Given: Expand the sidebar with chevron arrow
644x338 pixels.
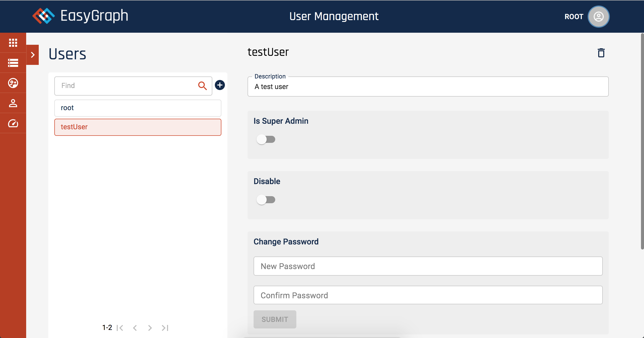Looking at the screenshot, I should click(32, 55).
